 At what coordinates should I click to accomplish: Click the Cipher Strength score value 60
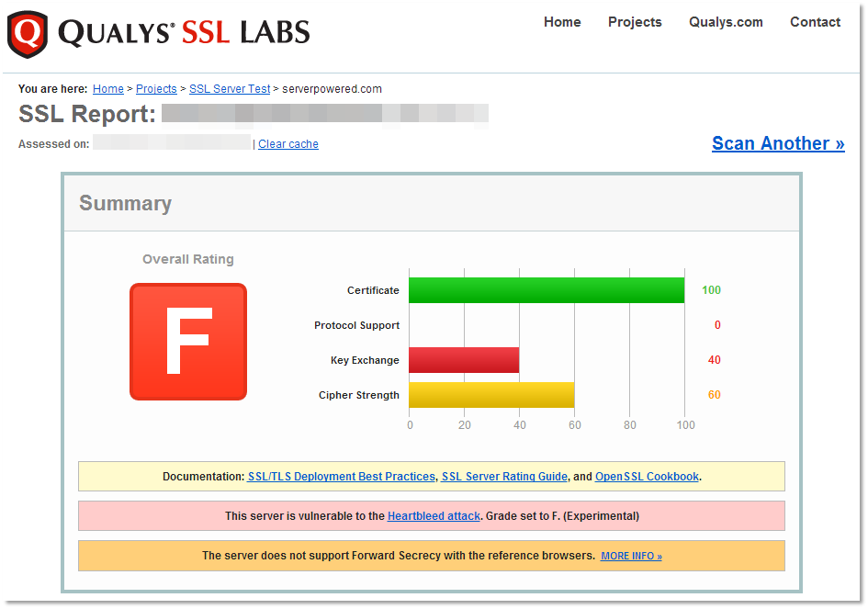pos(714,395)
